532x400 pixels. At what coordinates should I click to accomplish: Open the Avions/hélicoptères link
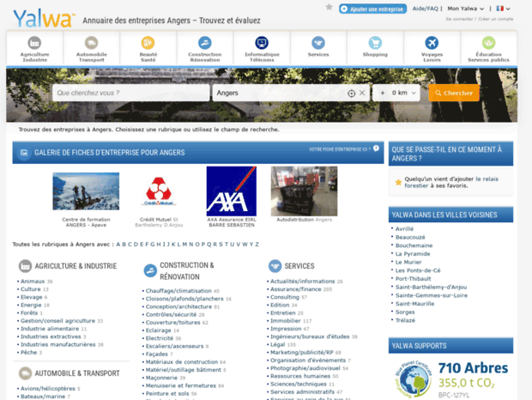48,389
